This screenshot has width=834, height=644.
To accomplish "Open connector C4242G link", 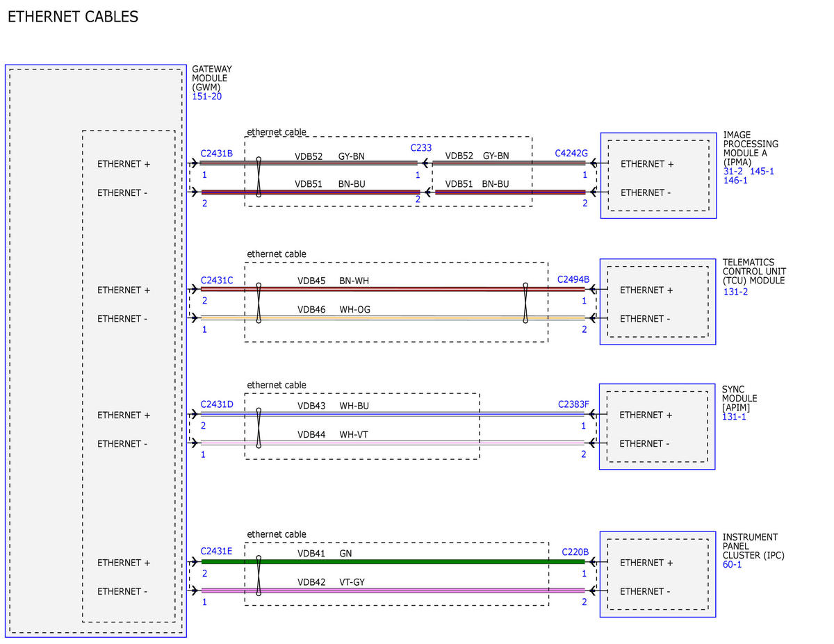I will [571, 154].
